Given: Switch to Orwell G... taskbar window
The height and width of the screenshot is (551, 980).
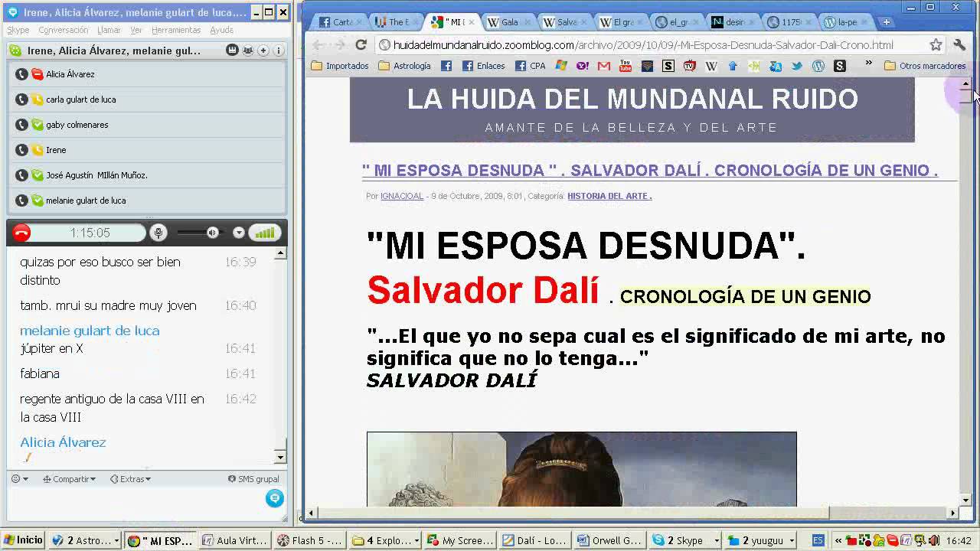Looking at the screenshot, I should [x=609, y=540].
